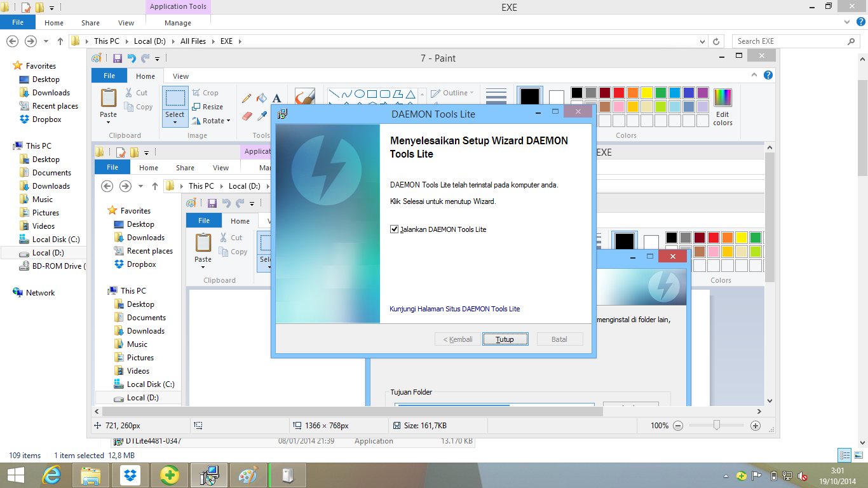This screenshot has width=868, height=488.
Task: Pick the Rounded rectangle shape in Paint
Action: pyautogui.click(x=386, y=94)
